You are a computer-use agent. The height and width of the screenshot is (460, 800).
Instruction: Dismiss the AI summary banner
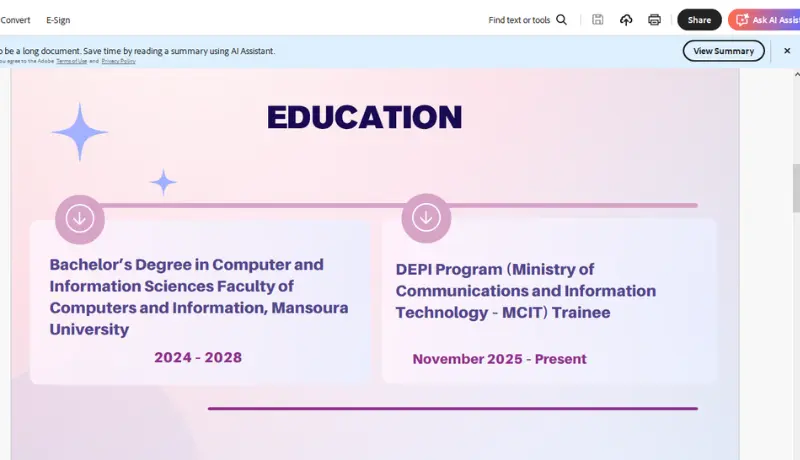click(787, 51)
